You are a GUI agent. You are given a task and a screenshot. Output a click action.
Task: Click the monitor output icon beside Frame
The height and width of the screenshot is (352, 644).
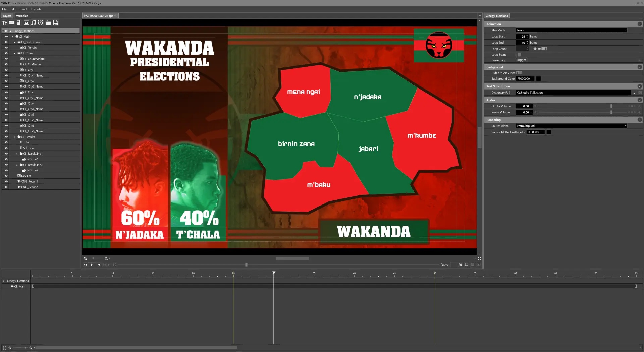(x=467, y=265)
